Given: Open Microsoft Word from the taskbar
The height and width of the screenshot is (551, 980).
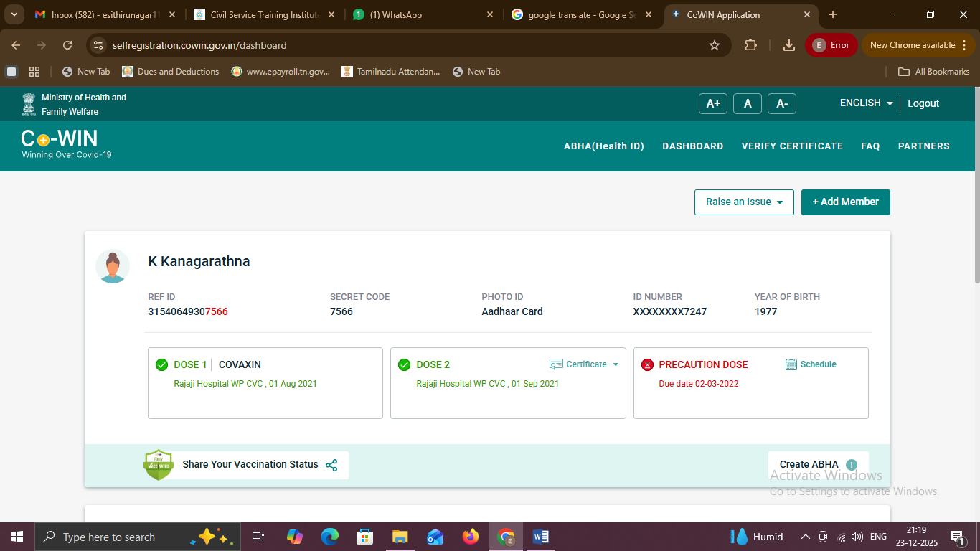Looking at the screenshot, I should 540,537.
